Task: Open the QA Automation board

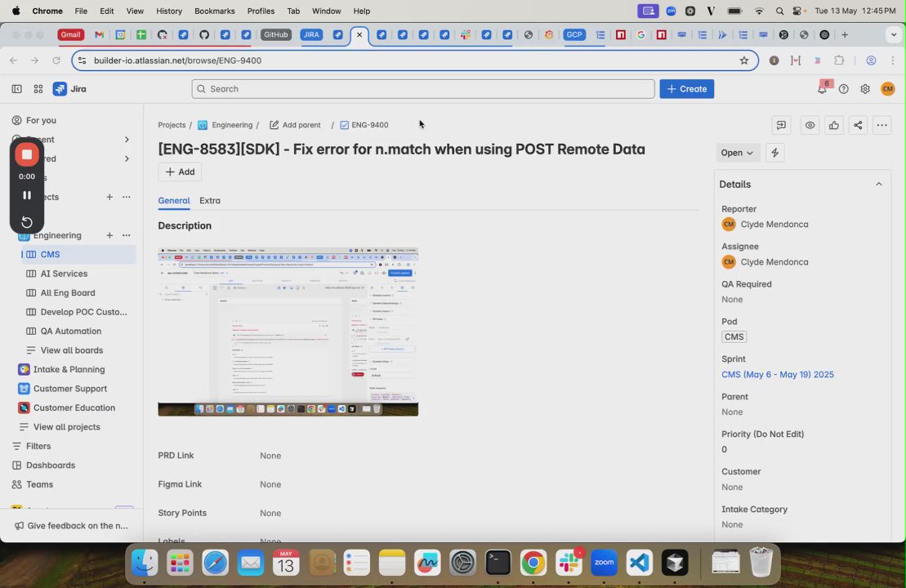Action: (70, 331)
